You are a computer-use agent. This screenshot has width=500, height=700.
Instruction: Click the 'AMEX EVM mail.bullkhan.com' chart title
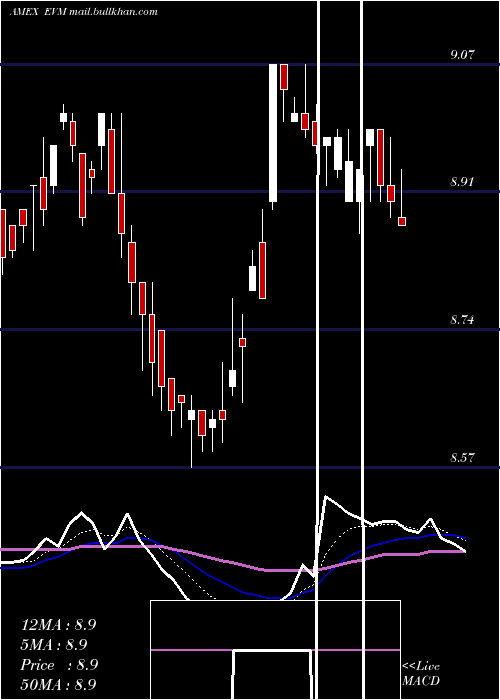83,12
